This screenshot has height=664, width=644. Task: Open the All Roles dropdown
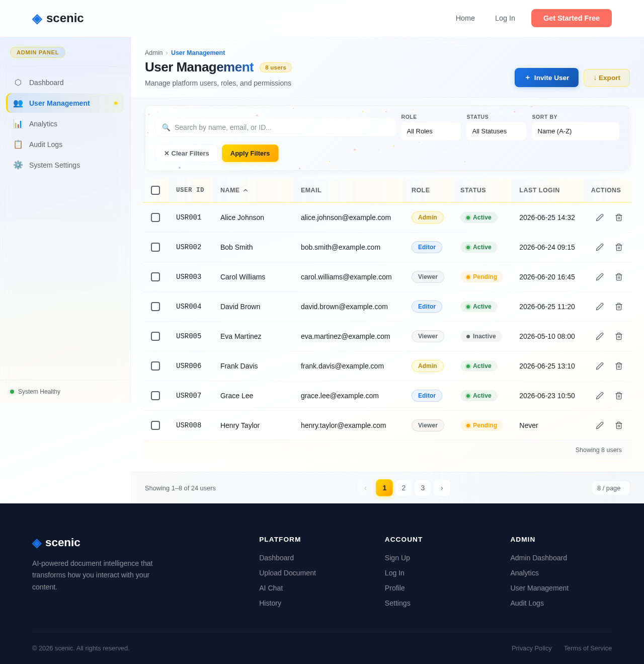click(x=431, y=131)
